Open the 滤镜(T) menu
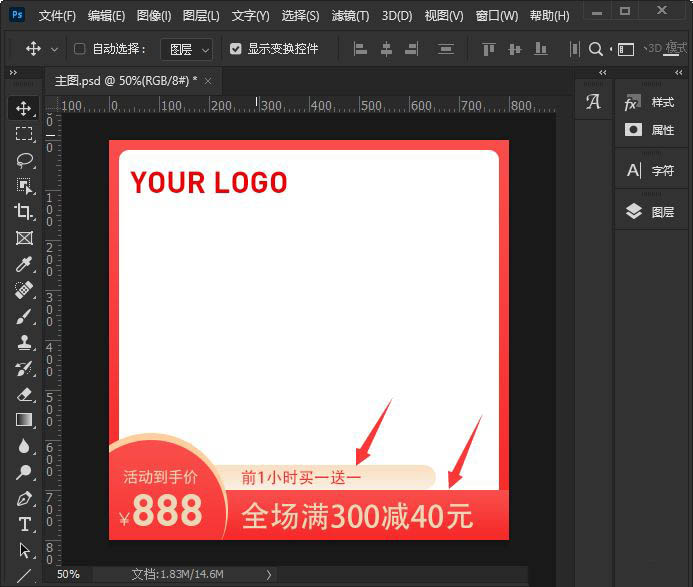The height and width of the screenshot is (587, 693). [350, 16]
